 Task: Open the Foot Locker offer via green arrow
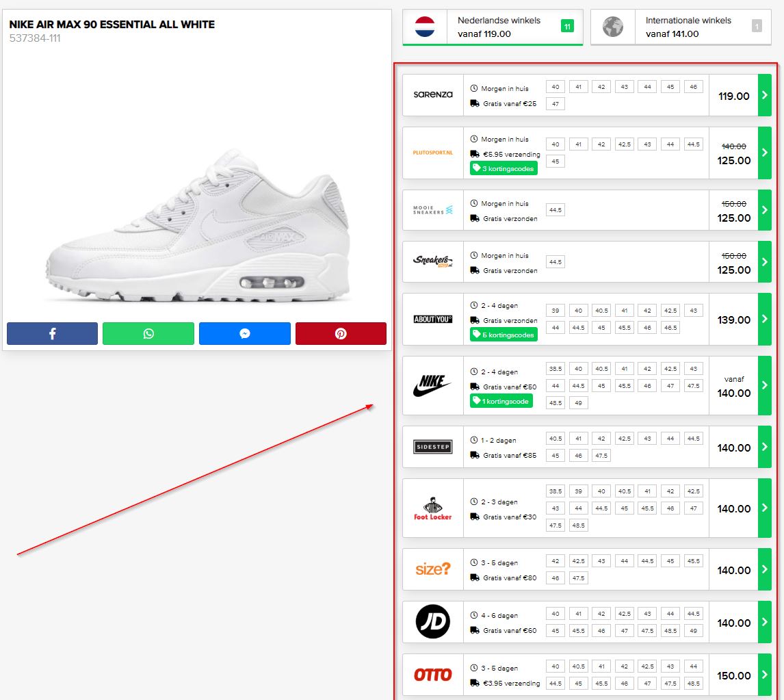[764, 508]
